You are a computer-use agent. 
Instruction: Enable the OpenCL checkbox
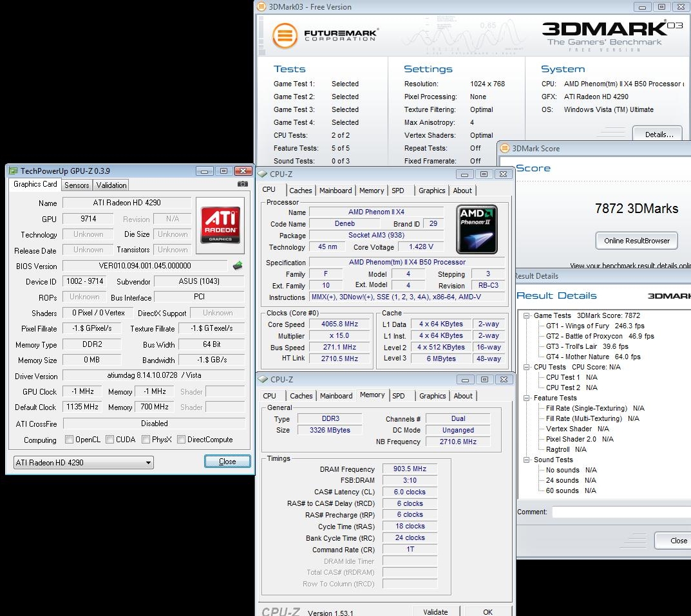69,440
